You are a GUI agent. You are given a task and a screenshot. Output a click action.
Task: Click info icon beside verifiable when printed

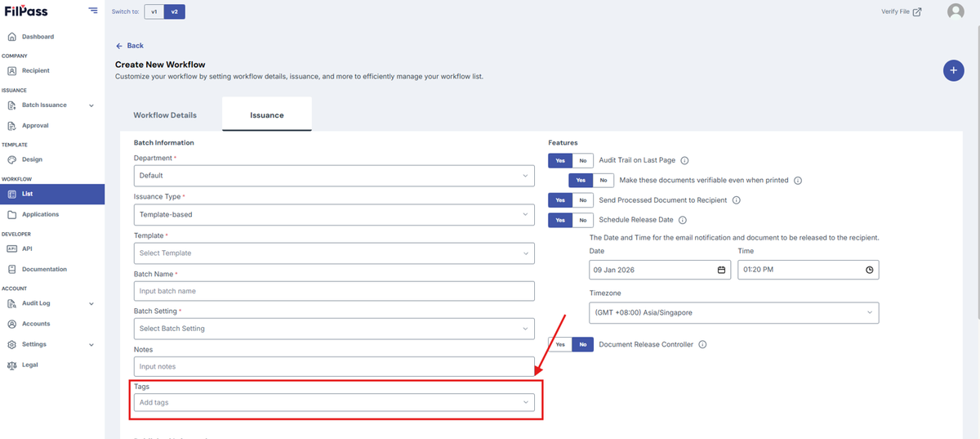coord(798,181)
